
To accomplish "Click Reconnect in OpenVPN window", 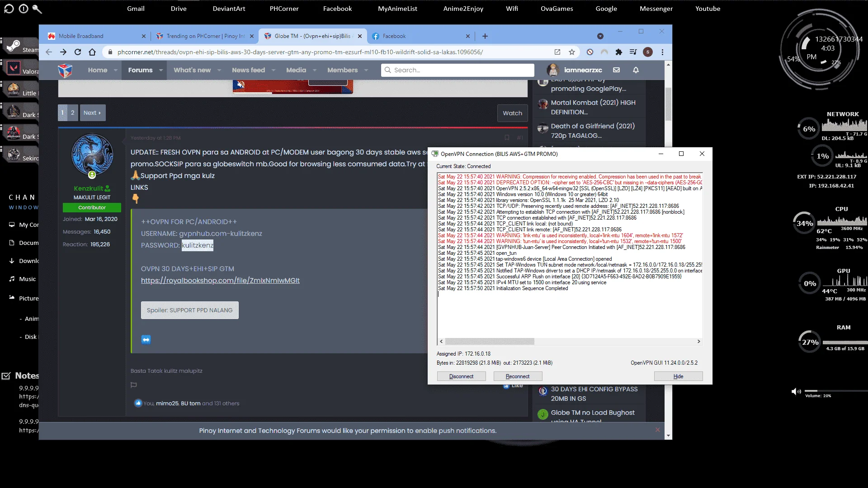I will click(518, 376).
